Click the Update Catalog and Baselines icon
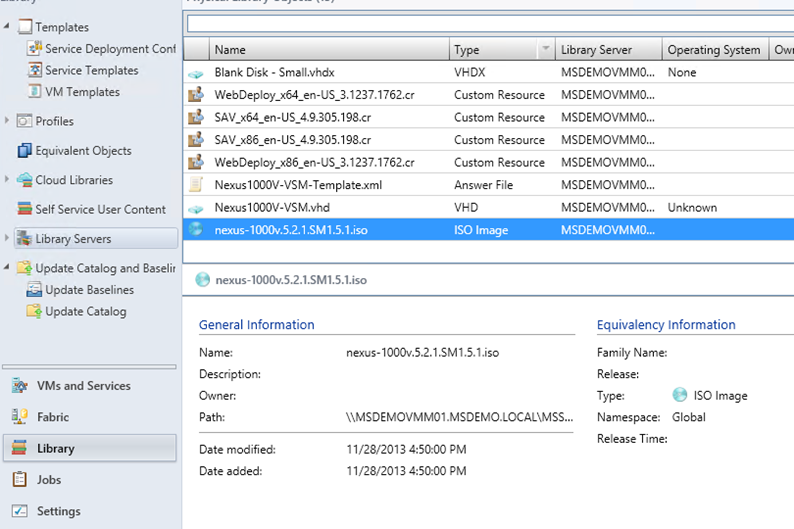This screenshot has height=529, width=794. pyautogui.click(x=24, y=267)
